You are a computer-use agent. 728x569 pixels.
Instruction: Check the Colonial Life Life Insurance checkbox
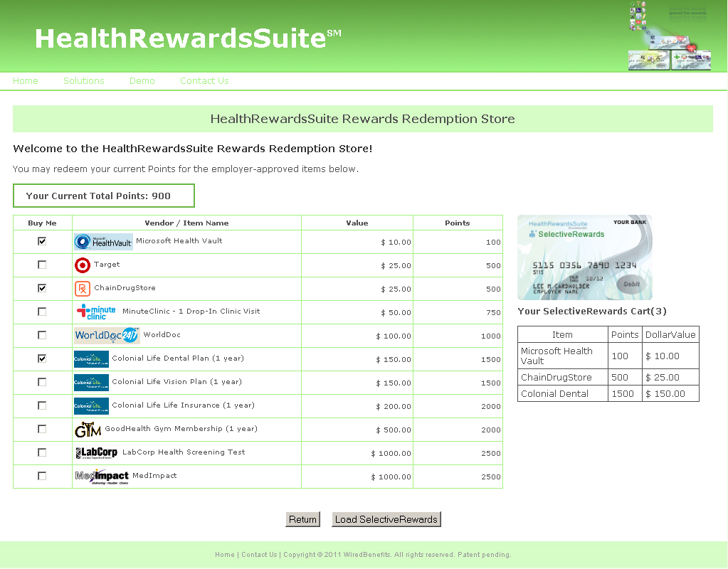pyautogui.click(x=42, y=405)
